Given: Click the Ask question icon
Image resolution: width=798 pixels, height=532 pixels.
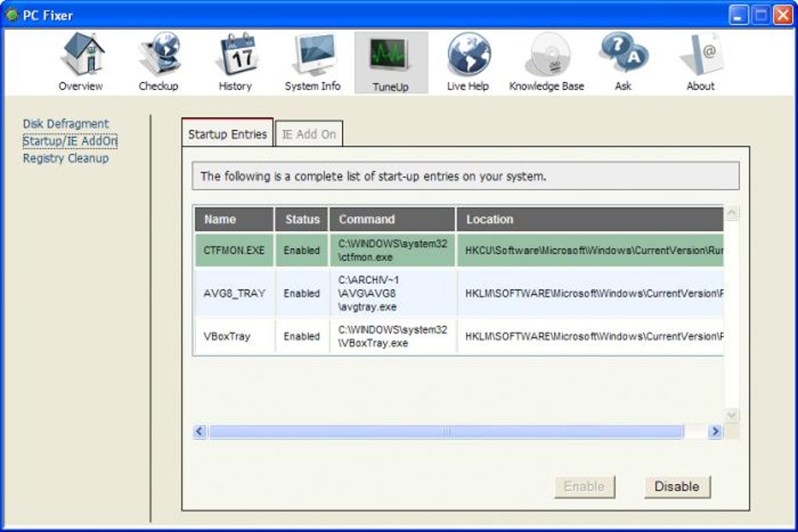Looking at the screenshot, I should 623,56.
